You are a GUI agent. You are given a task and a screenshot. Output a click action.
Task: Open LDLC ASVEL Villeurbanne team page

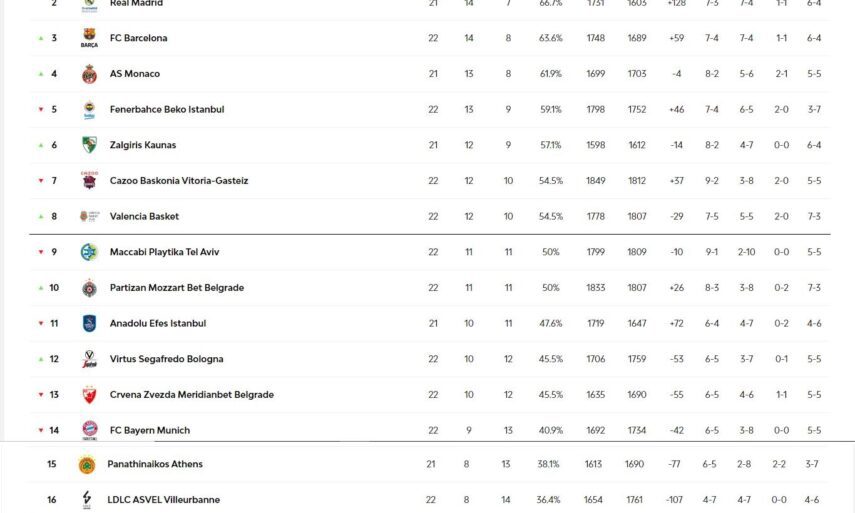pos(163,500)
